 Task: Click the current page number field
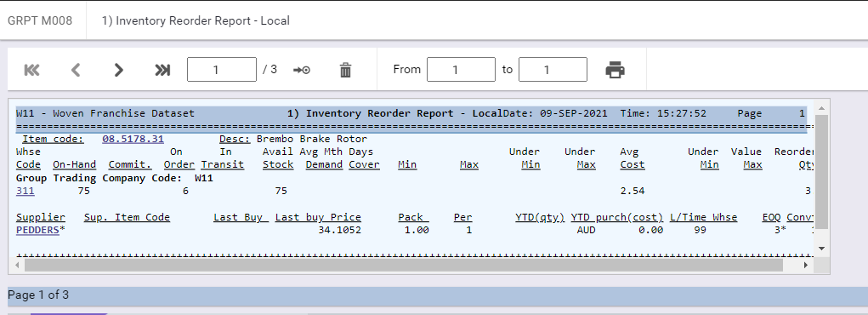pos(222,69)
